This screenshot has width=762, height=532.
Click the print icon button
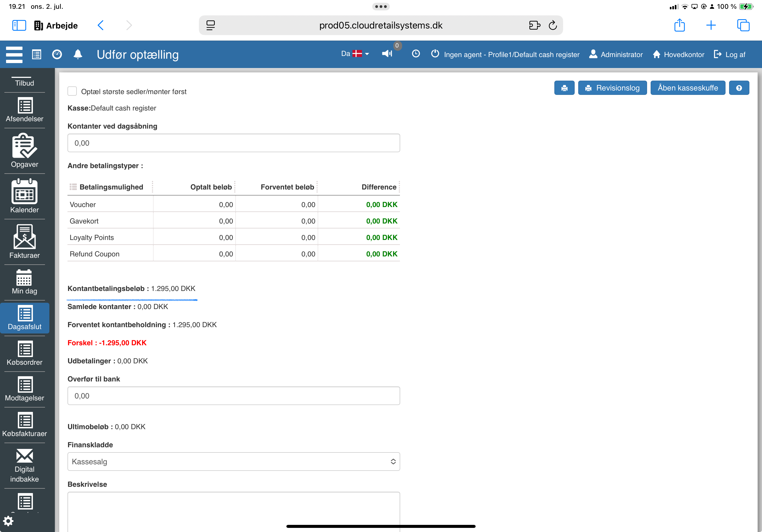coord(564,88)
